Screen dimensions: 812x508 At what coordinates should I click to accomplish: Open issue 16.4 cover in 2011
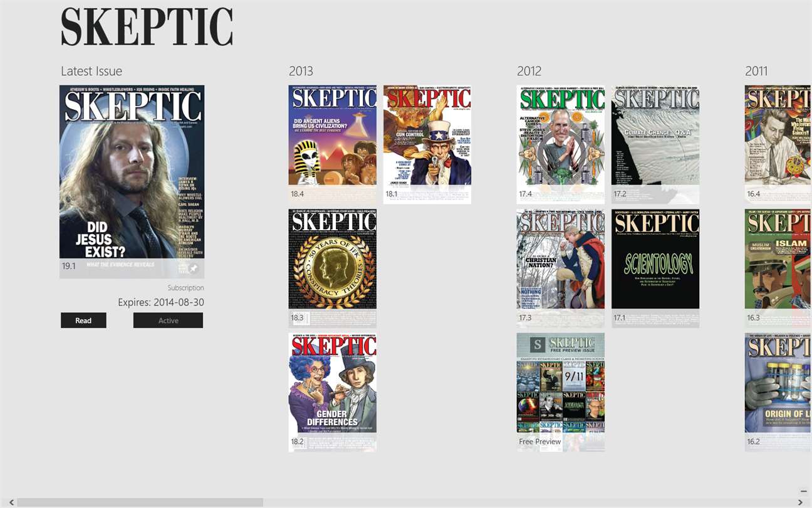point(778,144)
